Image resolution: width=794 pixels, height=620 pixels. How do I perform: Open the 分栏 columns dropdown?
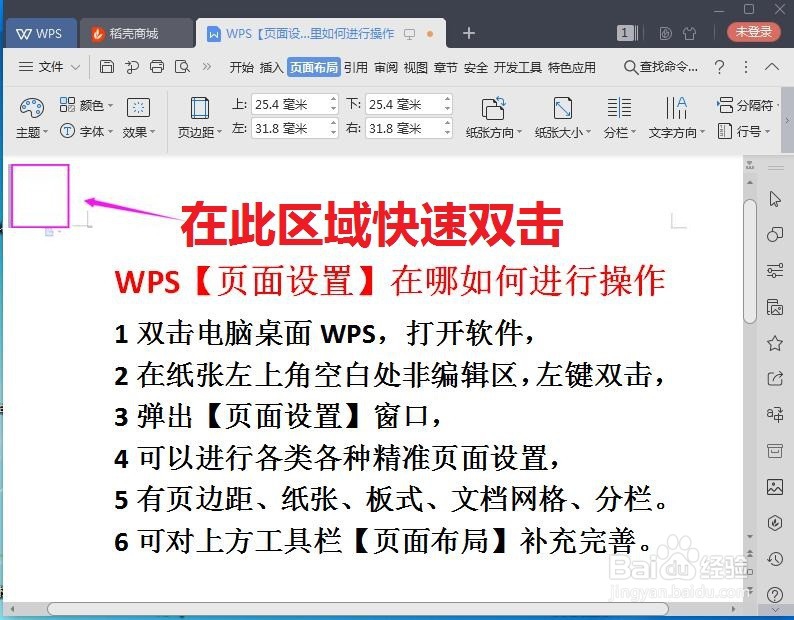(x=619, y=119)
